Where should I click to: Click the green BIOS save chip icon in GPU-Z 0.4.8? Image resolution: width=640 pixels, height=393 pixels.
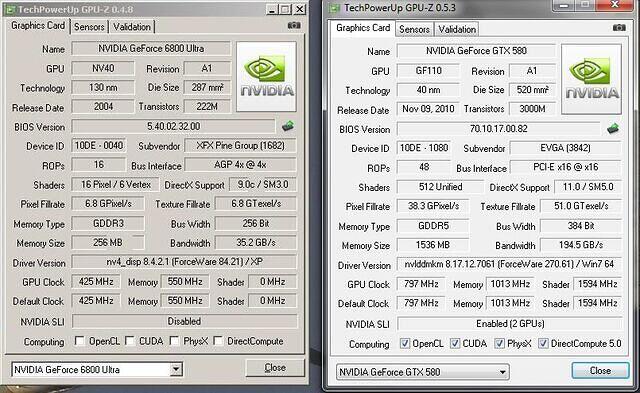click(288, 126)
